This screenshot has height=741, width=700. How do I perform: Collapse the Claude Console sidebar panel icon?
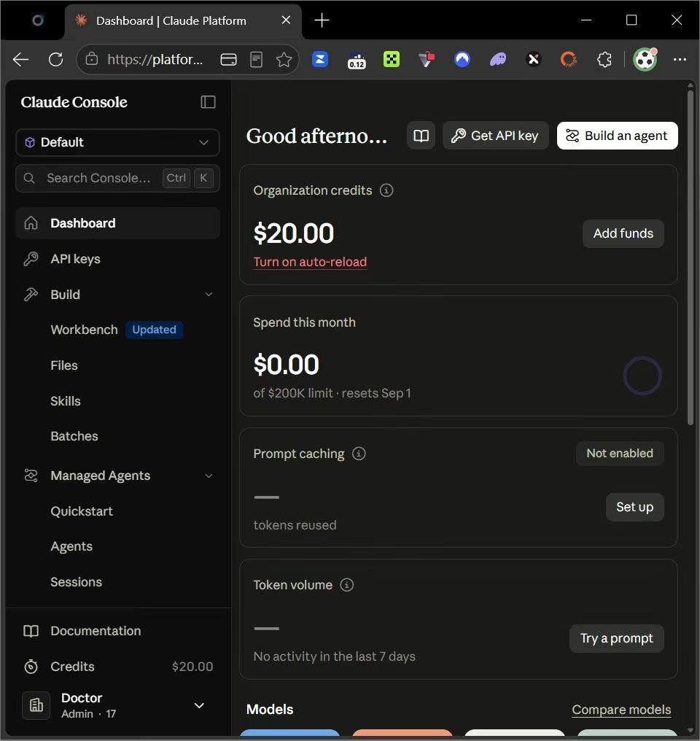pyautogui.click(x=208, y=102)
